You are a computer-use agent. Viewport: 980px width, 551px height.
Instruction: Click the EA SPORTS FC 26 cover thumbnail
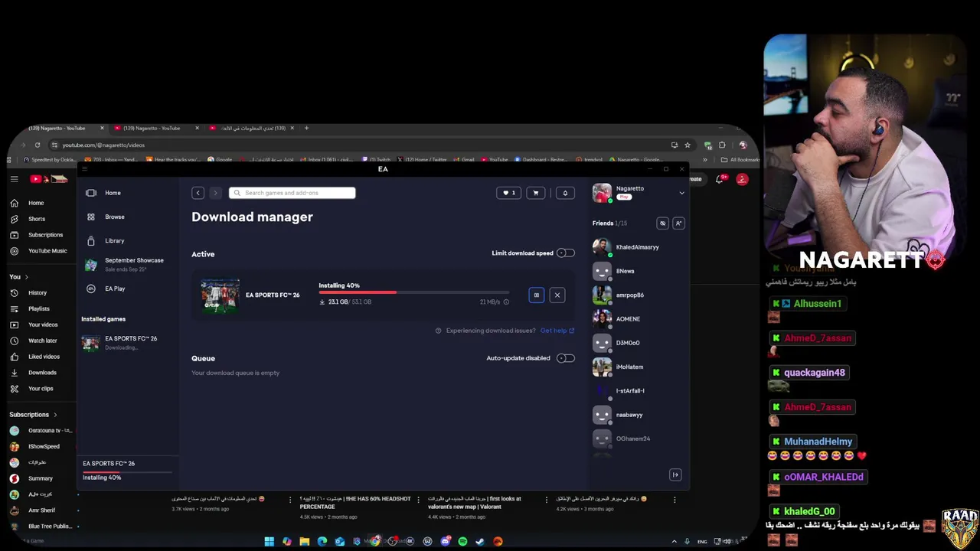tap(220, 296)
